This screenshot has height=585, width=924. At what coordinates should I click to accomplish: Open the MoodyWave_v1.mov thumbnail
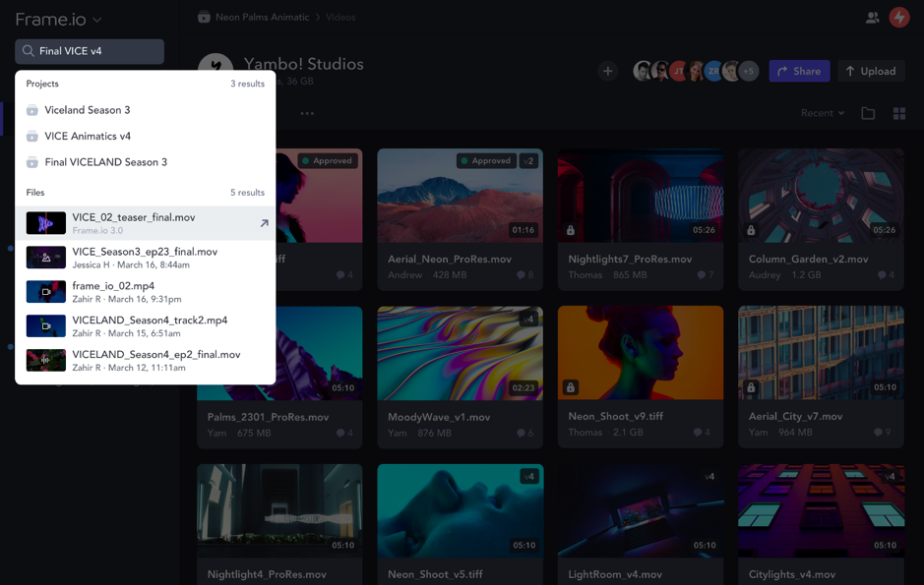(460, 352)
